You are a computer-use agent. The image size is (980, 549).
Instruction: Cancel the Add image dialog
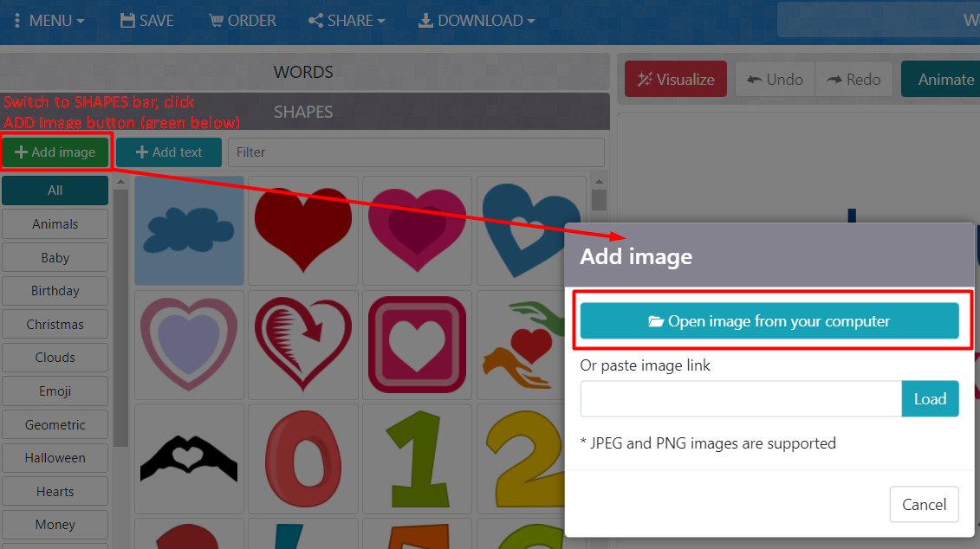(924, 504)
